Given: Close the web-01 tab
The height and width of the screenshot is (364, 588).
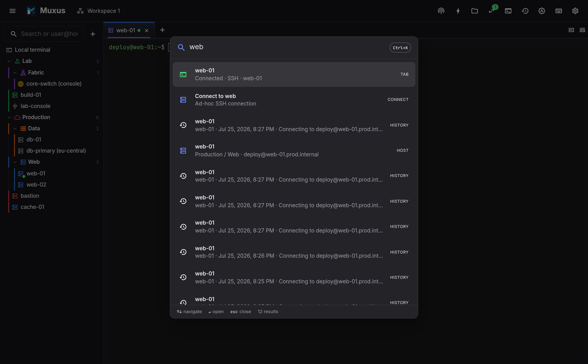Looking at the screenshot, I should [x=147, y=31].
